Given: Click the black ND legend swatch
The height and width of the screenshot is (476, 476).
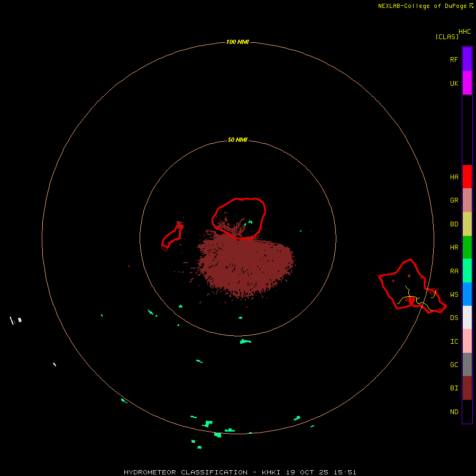Looking at the screenshot, I should 467,411.
